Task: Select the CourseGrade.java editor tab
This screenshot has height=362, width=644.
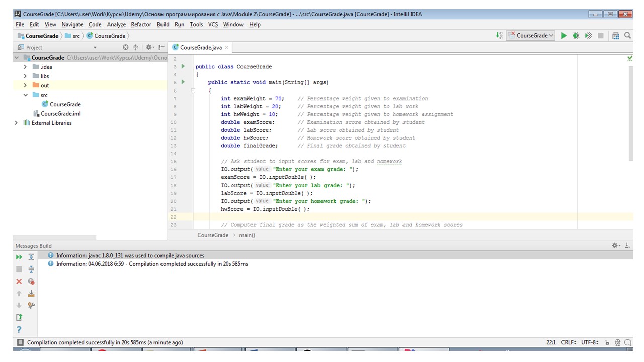Action: (200, 48)
